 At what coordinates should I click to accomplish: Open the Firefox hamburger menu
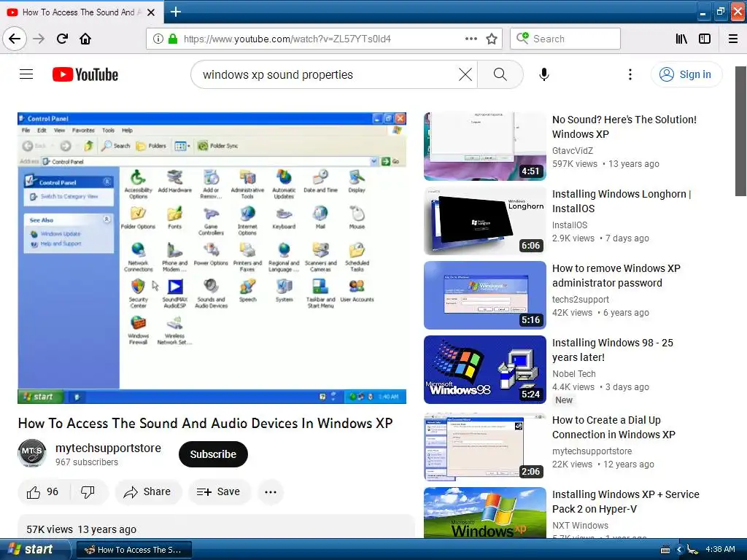(733, 39)
